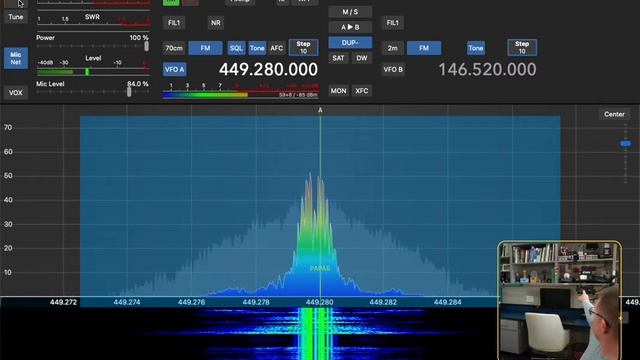Open the Step 10 selector for VFO B
The height and width of the screenshot is (360, 640).
pos(522,47)
